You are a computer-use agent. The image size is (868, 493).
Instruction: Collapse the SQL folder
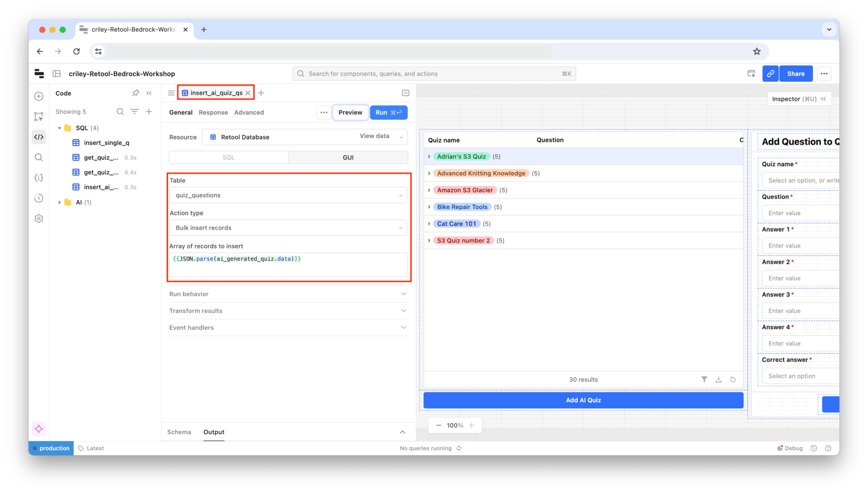[x=60, y=128]
